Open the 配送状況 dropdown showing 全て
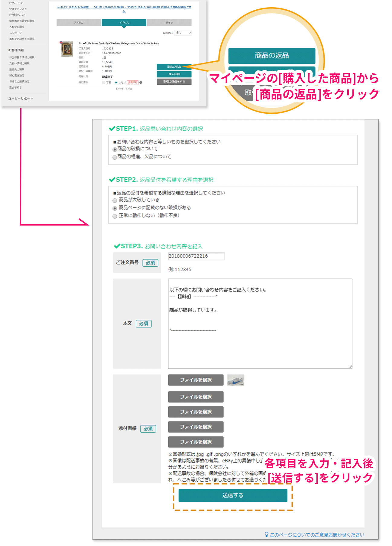The image size is (392, 546). [x=183, y=33]
